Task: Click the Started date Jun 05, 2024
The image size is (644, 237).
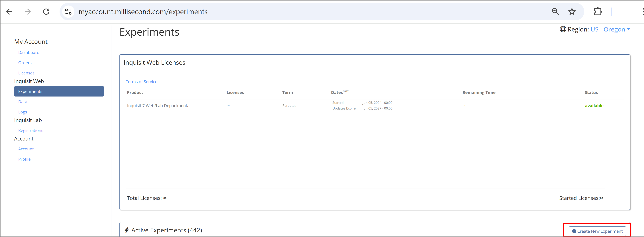Action: [x=377, y=103]
